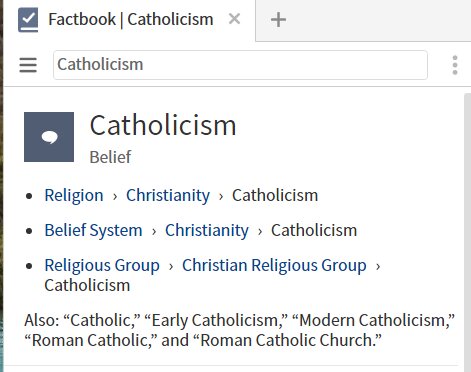Open the Belief System breadcrumb link
Viewport: 471px width, 372px height.
tap(94, 230)
